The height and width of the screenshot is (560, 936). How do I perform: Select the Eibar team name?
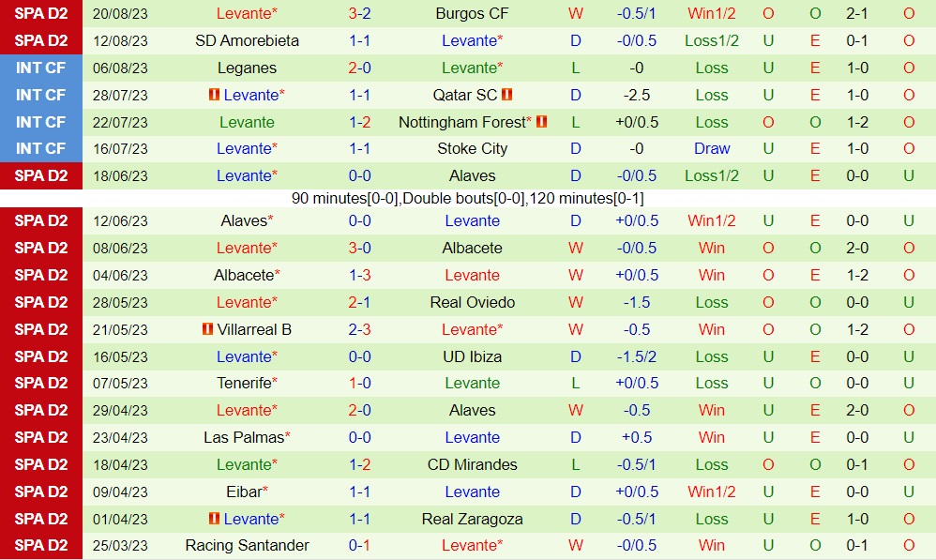click(245, 492)
